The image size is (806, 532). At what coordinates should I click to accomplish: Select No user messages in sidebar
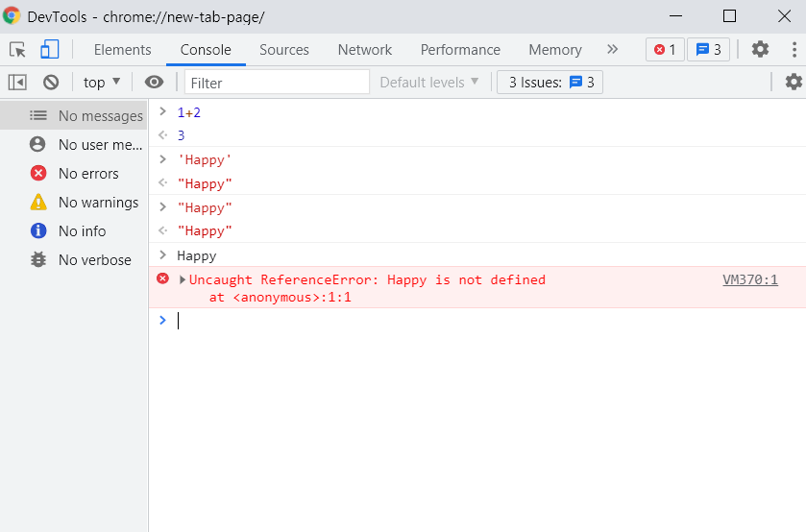pyautogui.click(x=74, y=144)
